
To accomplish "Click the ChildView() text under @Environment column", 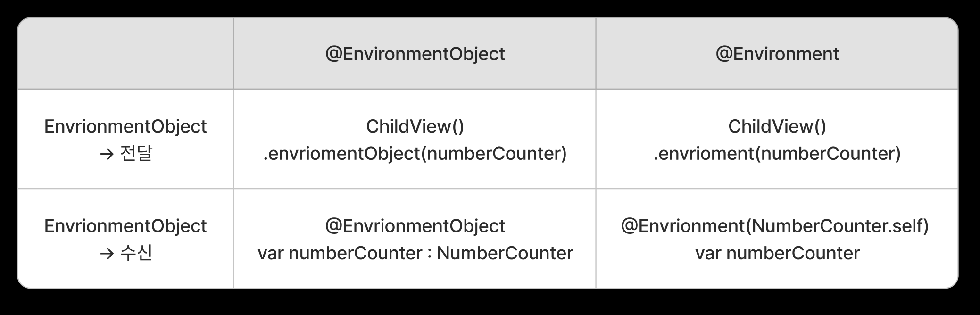I will [x=777, y=126].
